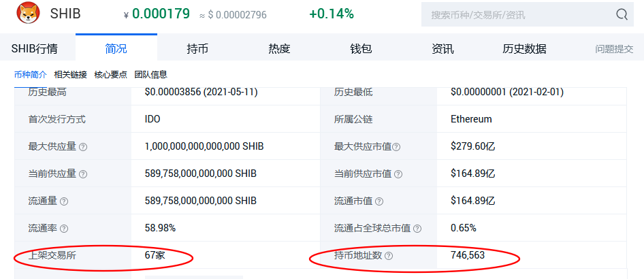Open help icon next to 当前供应量
The height and width of the screenshot is (279, 644).
click(x=83, y=174)
